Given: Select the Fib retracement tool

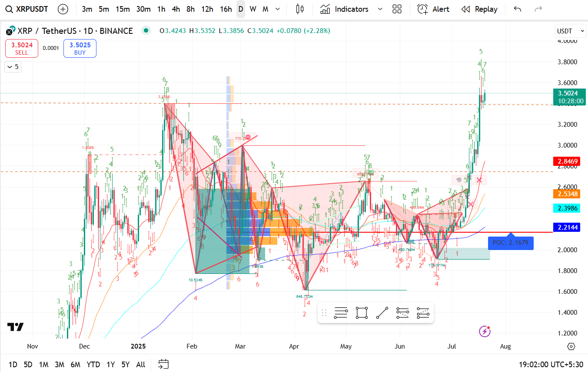Looking at the screenshot, I should pyautogui.click(x=341, y=313).
